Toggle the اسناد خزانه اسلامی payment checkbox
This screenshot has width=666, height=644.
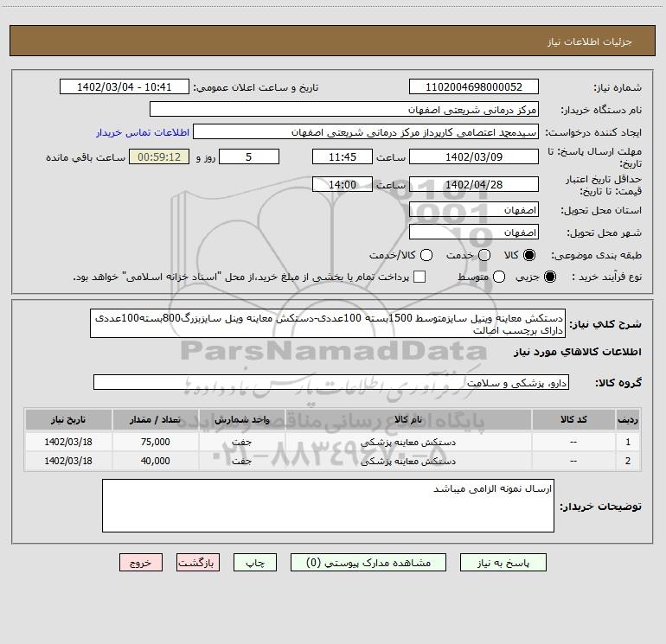click(419, 277)
